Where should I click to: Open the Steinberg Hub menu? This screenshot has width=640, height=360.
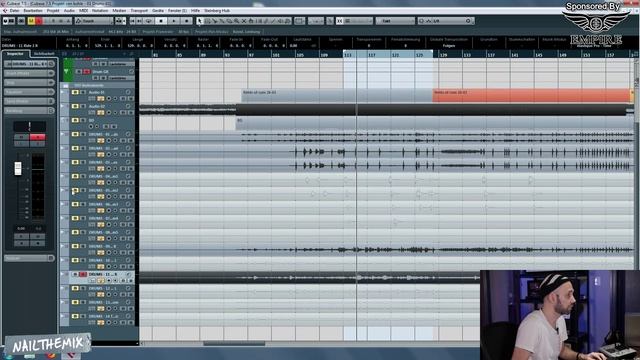click(x=217, y=11)
